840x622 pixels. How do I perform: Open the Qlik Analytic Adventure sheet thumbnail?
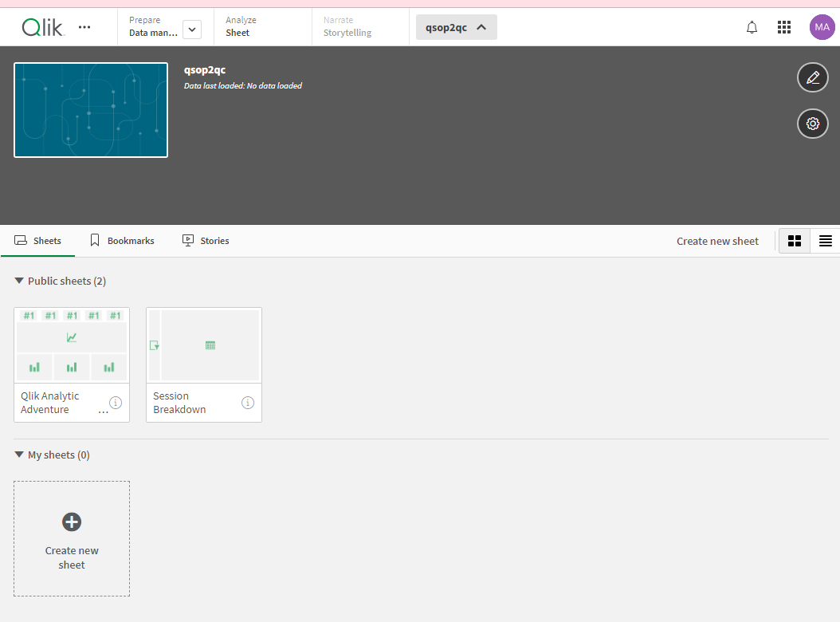(x=72, y=345)
